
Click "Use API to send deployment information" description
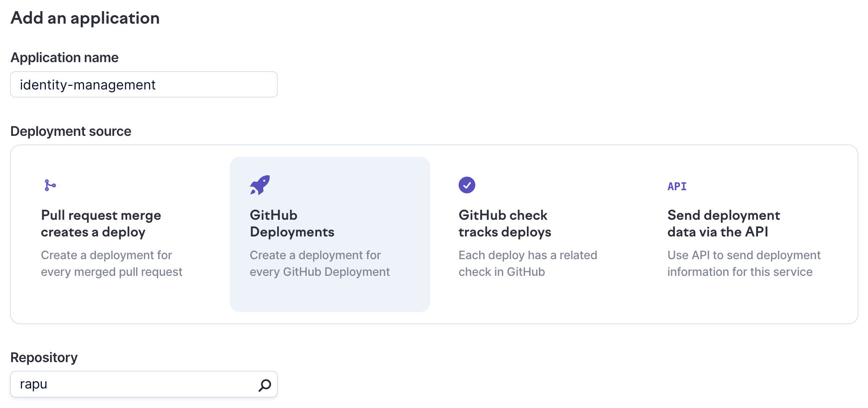point(744,263)
